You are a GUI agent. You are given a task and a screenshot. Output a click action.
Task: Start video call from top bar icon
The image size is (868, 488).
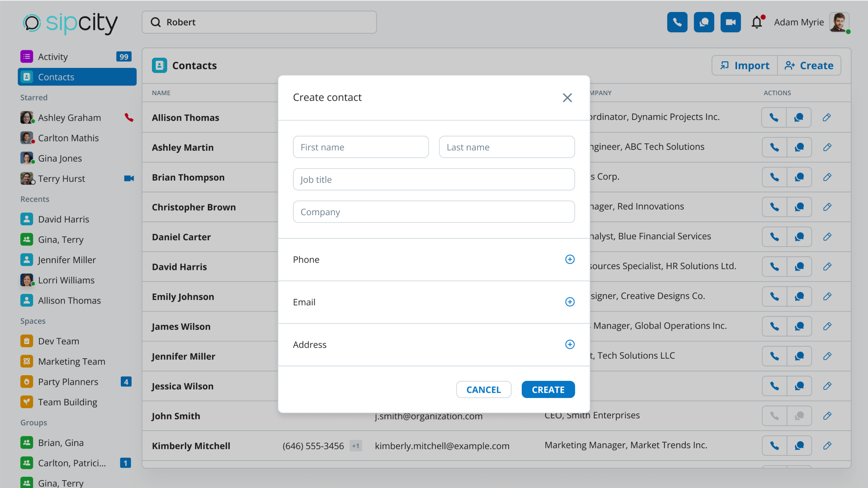tap(730, 22)
